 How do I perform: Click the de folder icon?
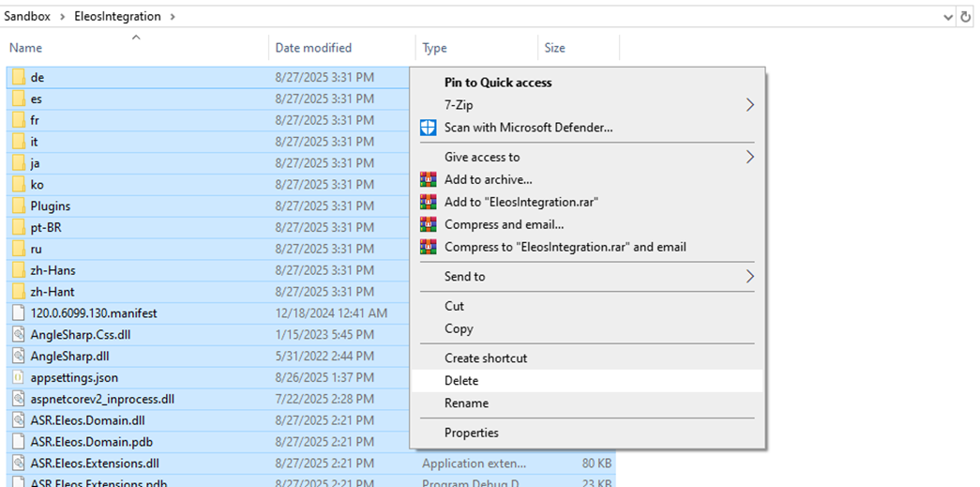pyautogui.click(x=19, y=78)
